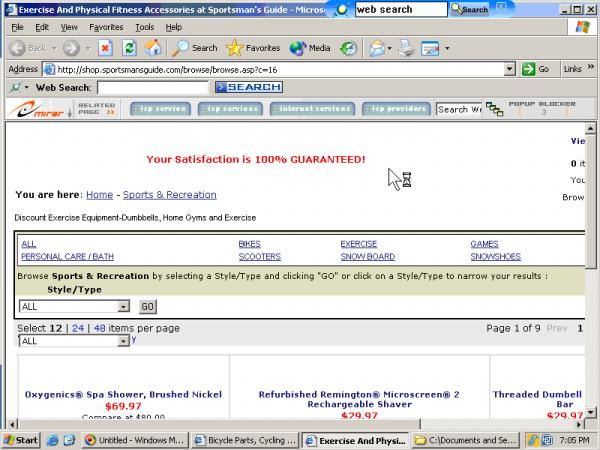Open Refurbished Remington Microscreen 2 Shaver link

pyautogui.click(x=359, y=399)
